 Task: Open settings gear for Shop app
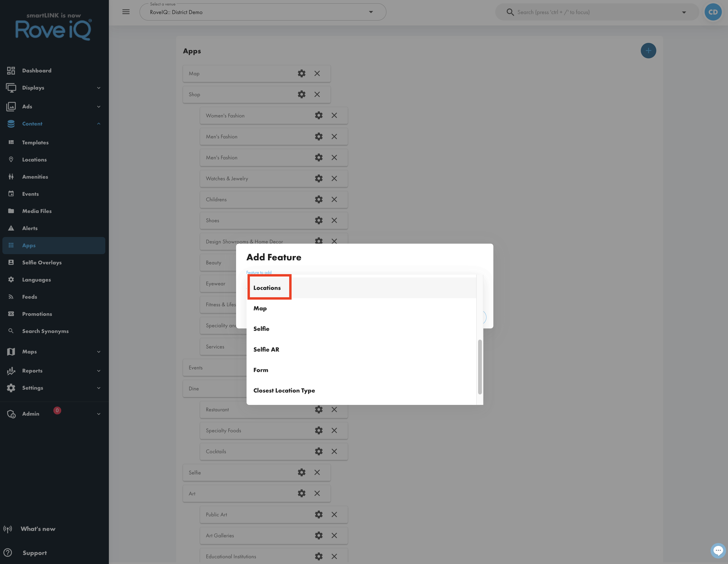click(x=301, y=94)
